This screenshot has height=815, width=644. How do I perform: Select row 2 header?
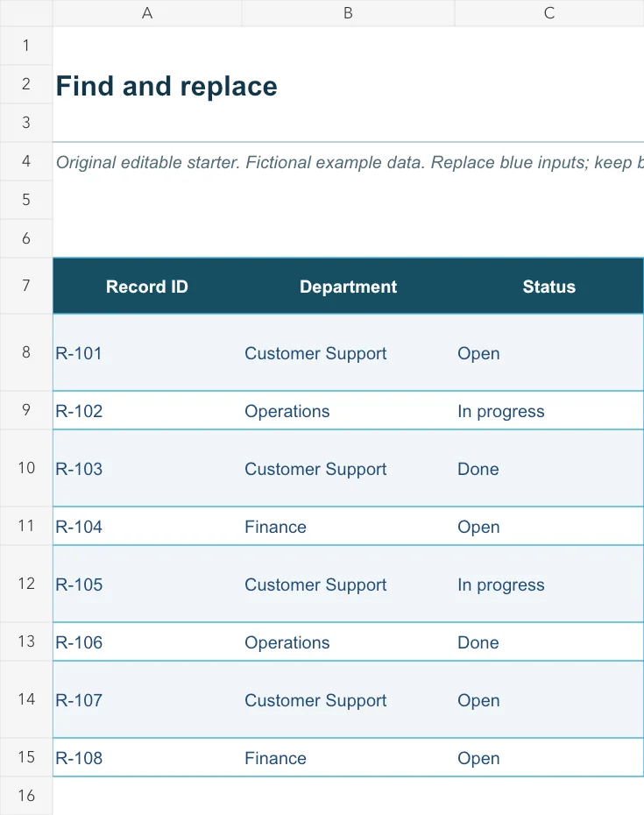pos(26,83)
